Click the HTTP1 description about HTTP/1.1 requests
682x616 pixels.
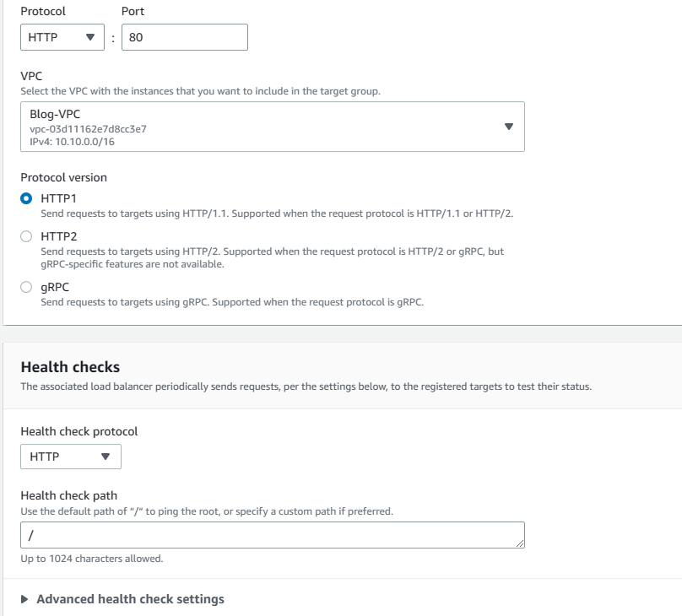(x=277, y=213)
